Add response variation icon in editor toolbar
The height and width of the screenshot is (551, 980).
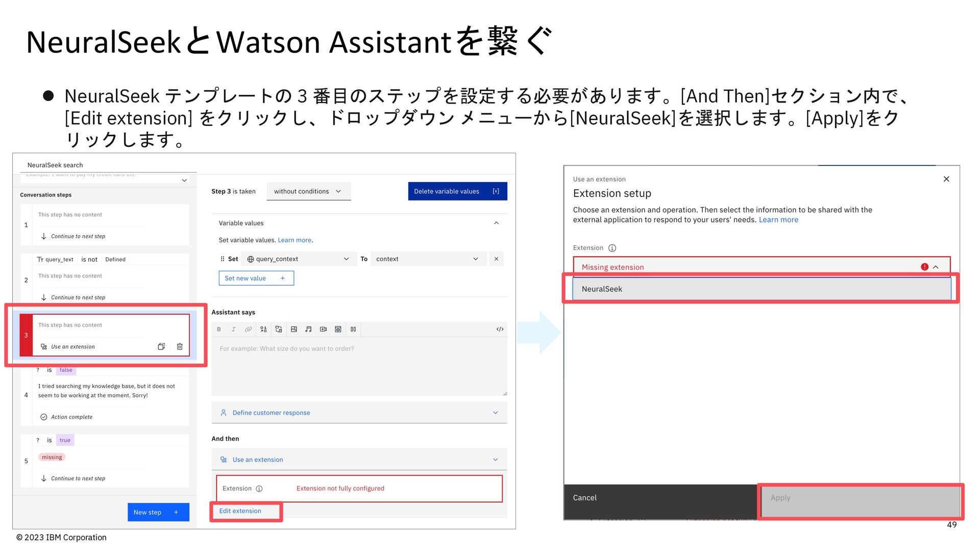[279, 330]
